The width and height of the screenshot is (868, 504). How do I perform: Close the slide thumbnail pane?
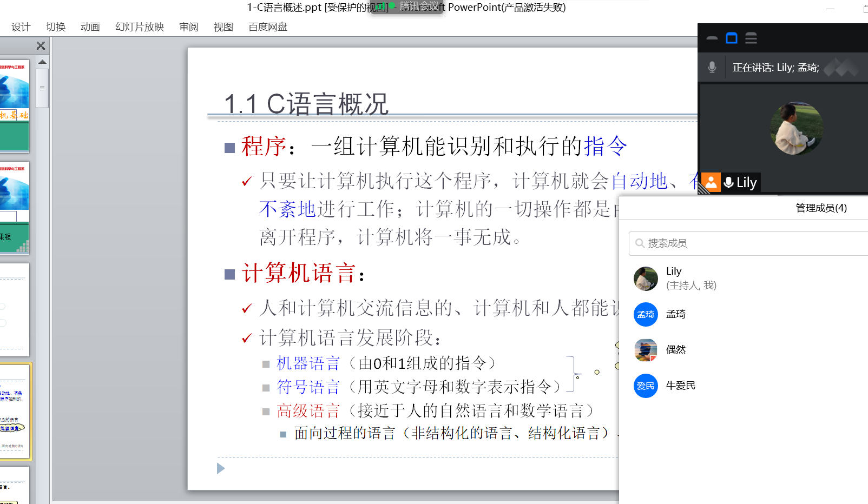(x=41, y=46)
